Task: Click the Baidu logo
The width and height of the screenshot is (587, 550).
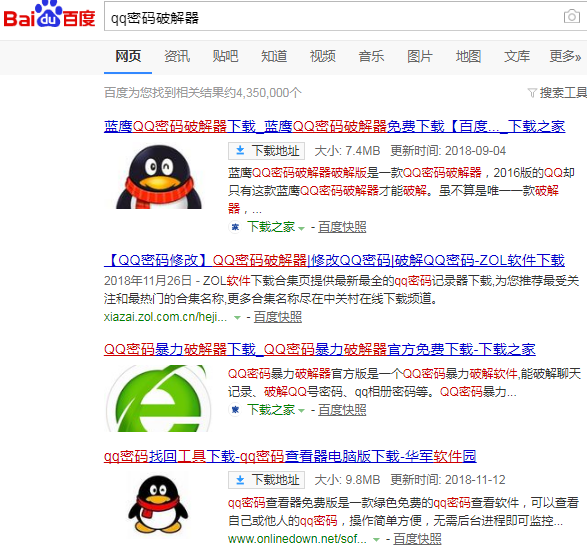Action: coord(49,15)
